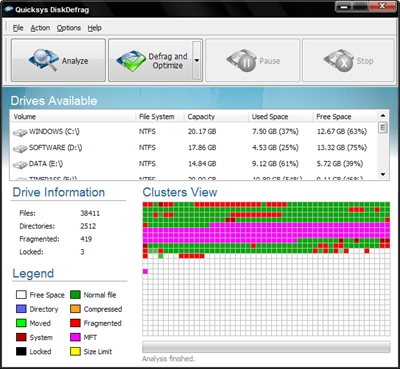Select the SOFTWARE (D:\) drive icon
This screenshot has height=369, width=400.
(20, 149)
